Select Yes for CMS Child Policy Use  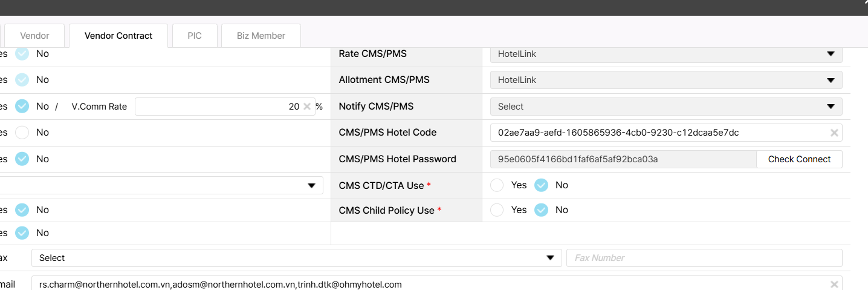[x=497, y=210]
